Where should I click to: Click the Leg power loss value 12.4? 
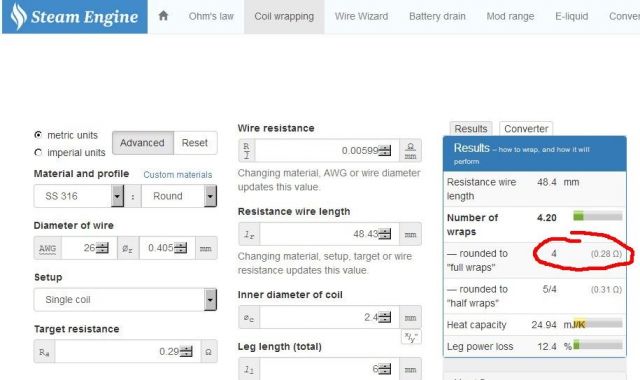[x=547, y=346]
